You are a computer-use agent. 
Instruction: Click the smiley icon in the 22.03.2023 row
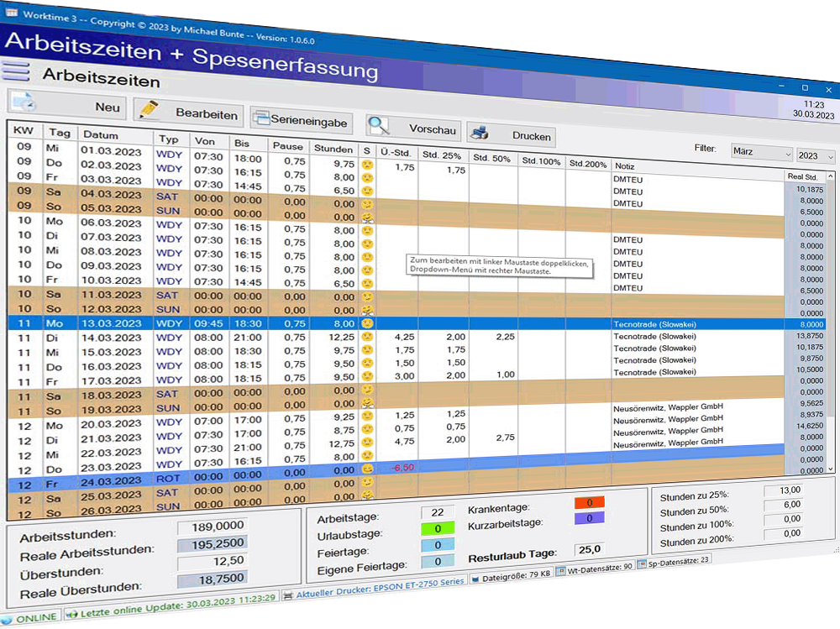coord(367,443)
